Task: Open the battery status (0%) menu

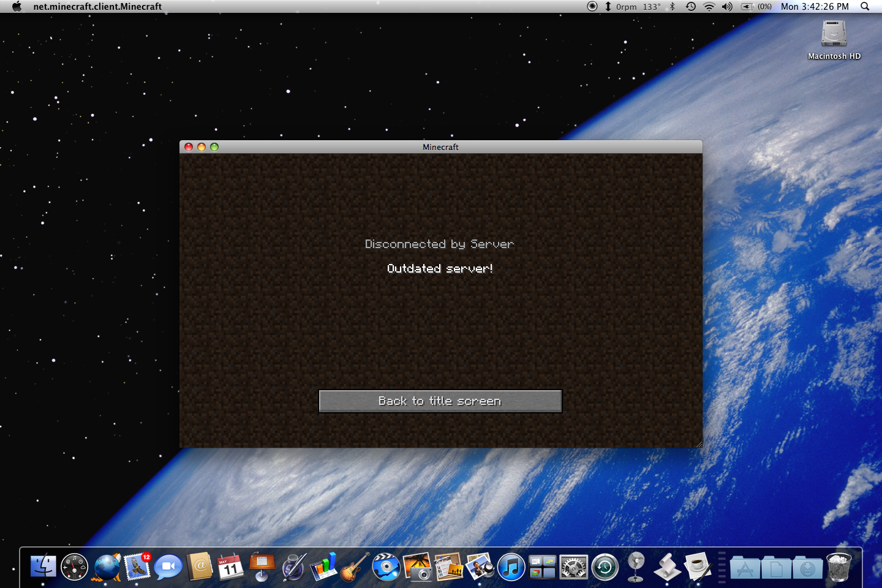Action: pyautogui.click(x=756, y=6)
